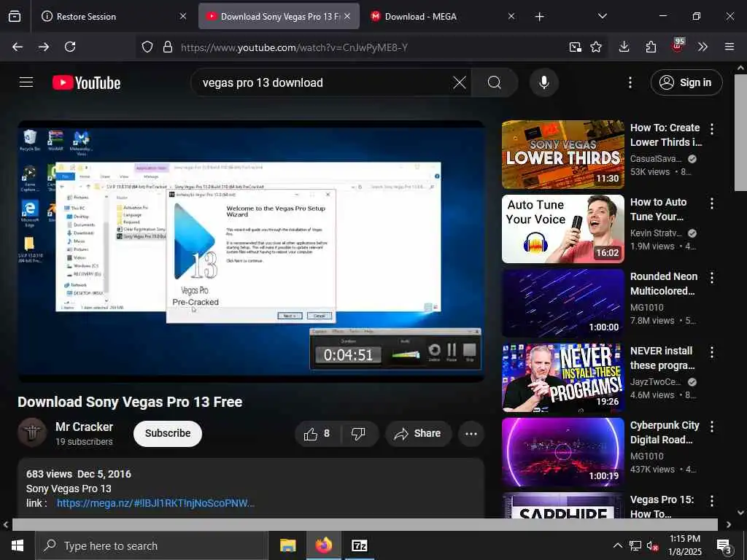
Task: Open the Firefox downloads panel
Action: [624, 47]
